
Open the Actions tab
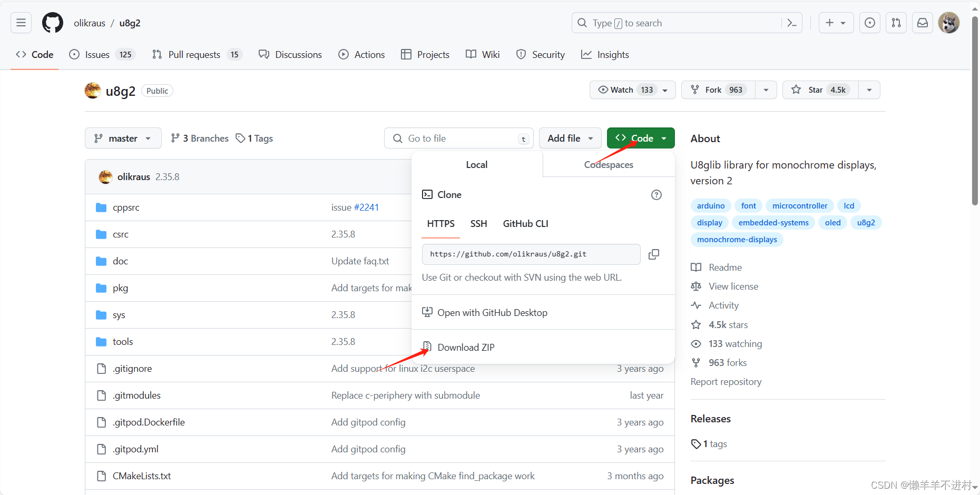(361, 55)
